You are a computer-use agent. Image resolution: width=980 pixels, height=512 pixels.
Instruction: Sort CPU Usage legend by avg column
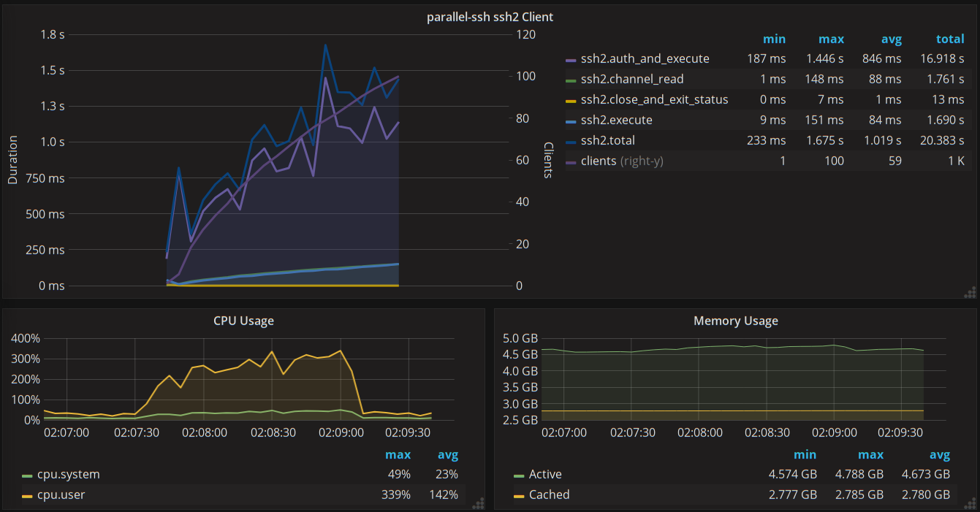coord(448,455)
